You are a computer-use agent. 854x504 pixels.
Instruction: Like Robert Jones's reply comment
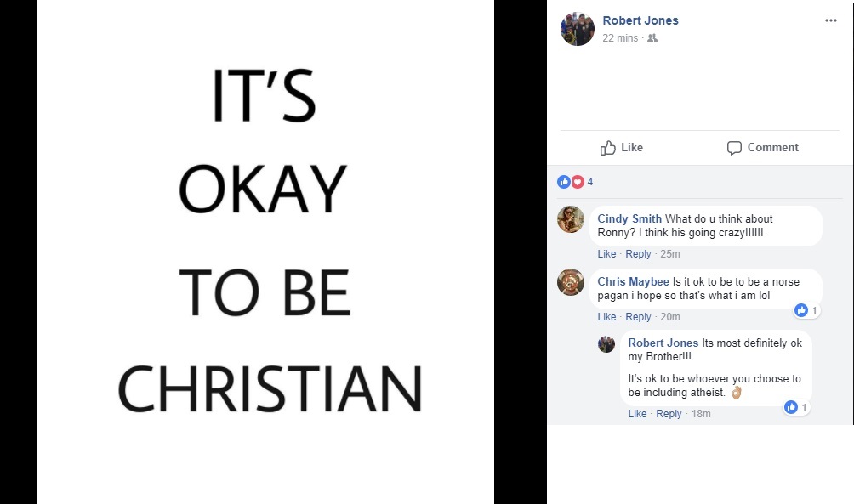point(637,414)
